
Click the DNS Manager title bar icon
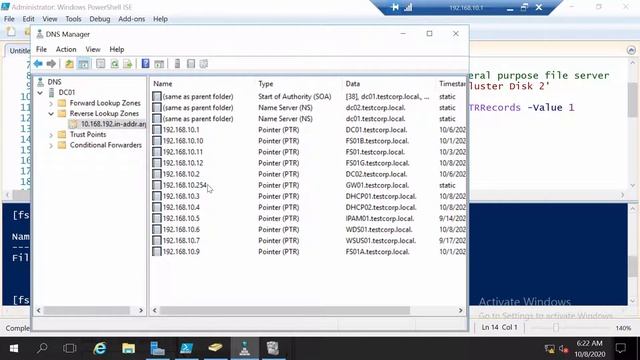[x=40, y=34]
